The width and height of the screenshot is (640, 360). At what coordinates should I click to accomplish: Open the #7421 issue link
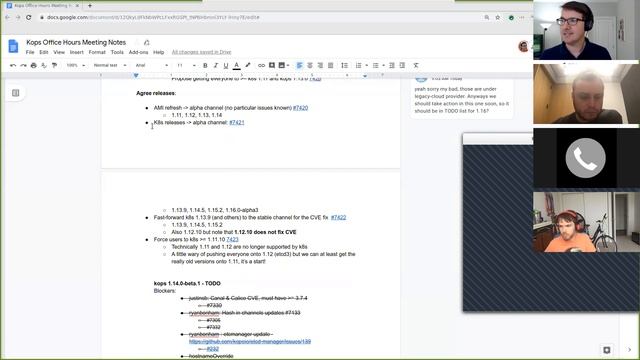(x=237, y=122)
